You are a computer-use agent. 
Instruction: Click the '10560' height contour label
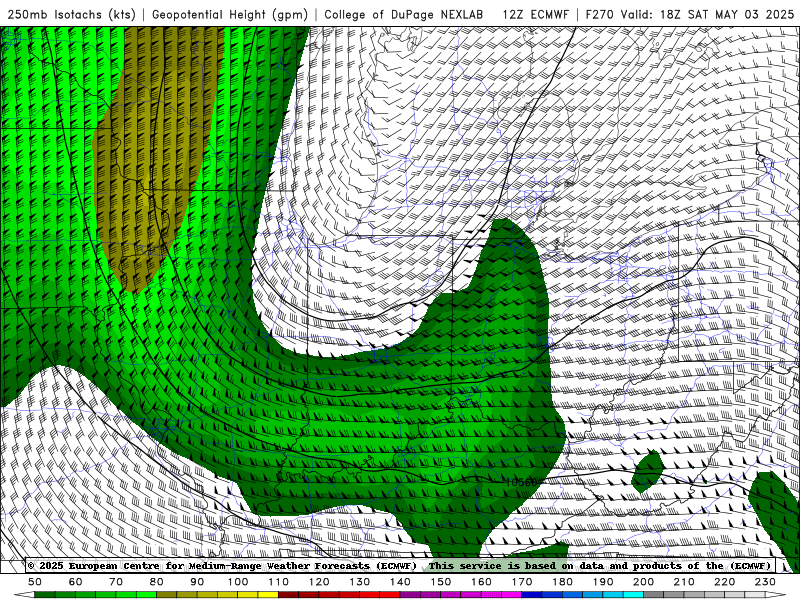tap(521, 482)
